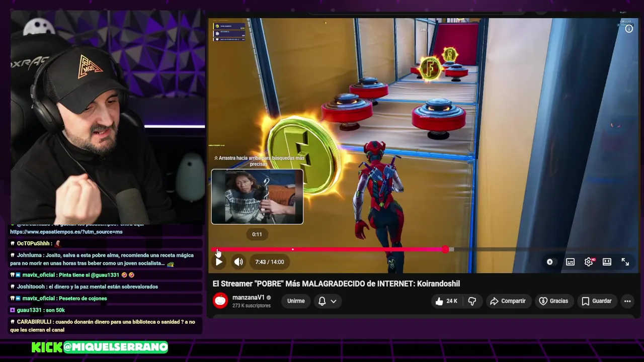Screen dimensions: 644x362
Task: Turn on subtitles captions
Action: [570, 262]
